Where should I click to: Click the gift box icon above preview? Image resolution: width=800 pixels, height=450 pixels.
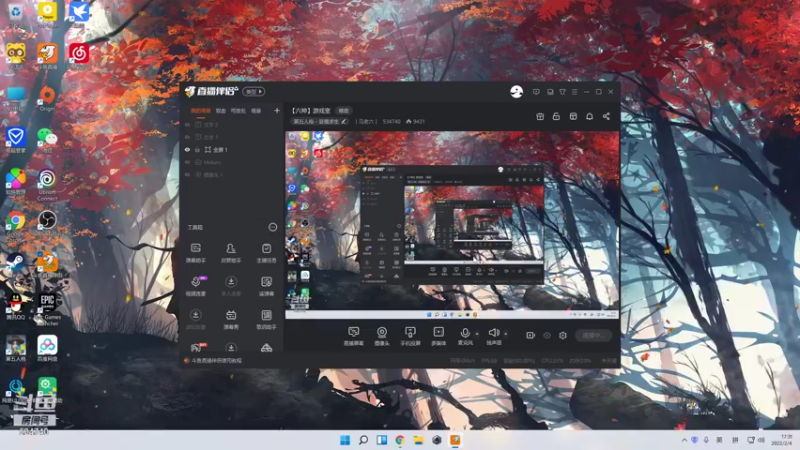pyautogui.click(x=540, y=116)
